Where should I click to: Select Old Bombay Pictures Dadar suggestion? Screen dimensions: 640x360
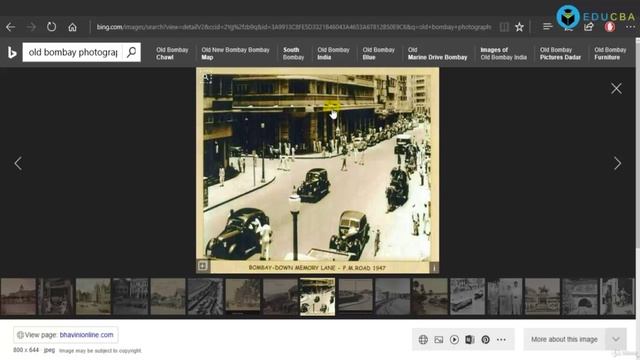click(x=560, y=53)
